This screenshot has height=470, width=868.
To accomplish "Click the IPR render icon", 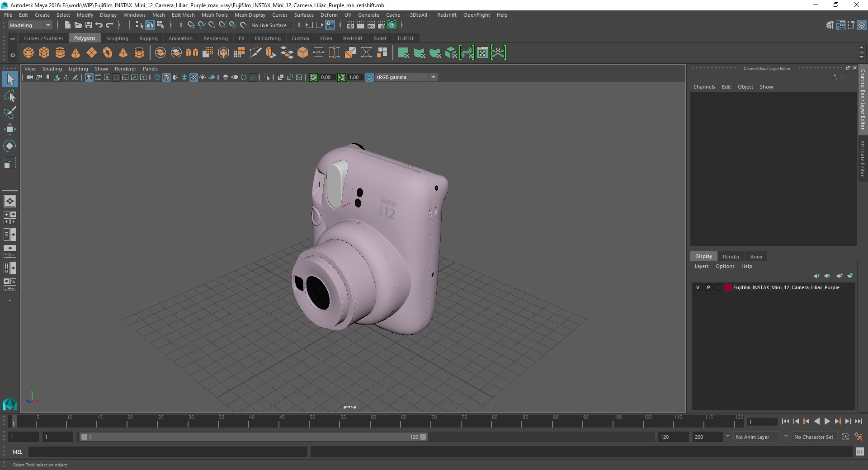I will click(371, 25).
